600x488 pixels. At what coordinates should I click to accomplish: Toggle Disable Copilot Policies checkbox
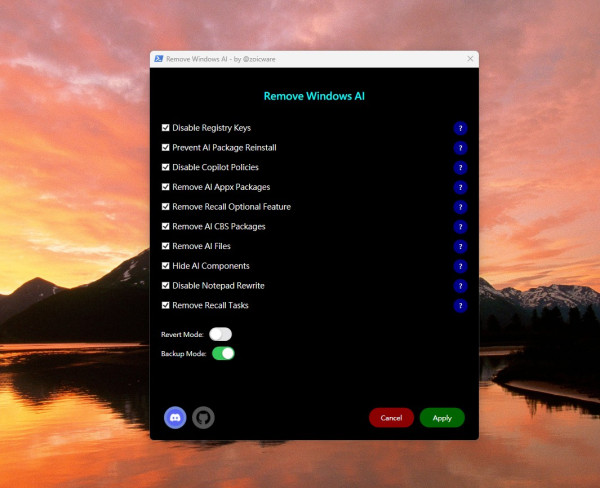tap(165, 167)
